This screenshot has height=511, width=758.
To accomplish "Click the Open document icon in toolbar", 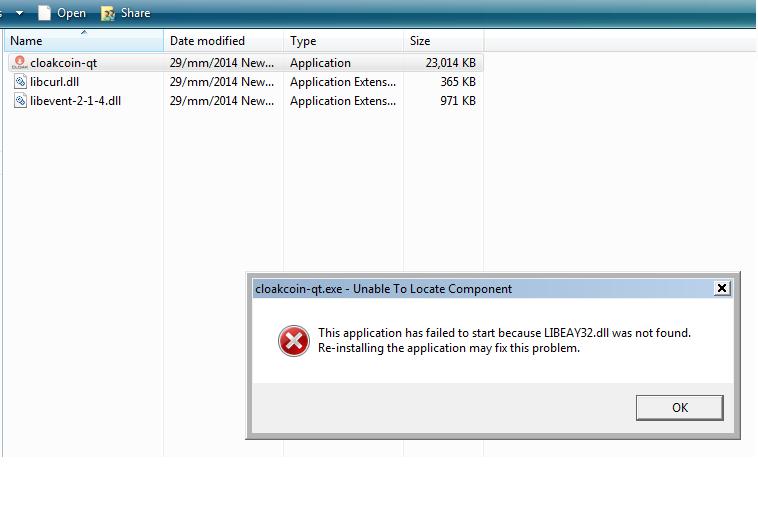I will pos(44,13).
